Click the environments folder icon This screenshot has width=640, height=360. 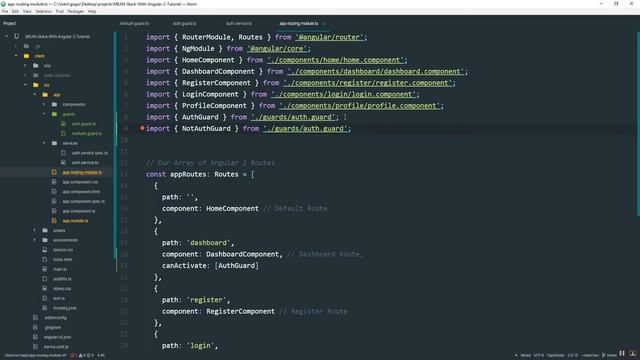click(x=45, y=240)
